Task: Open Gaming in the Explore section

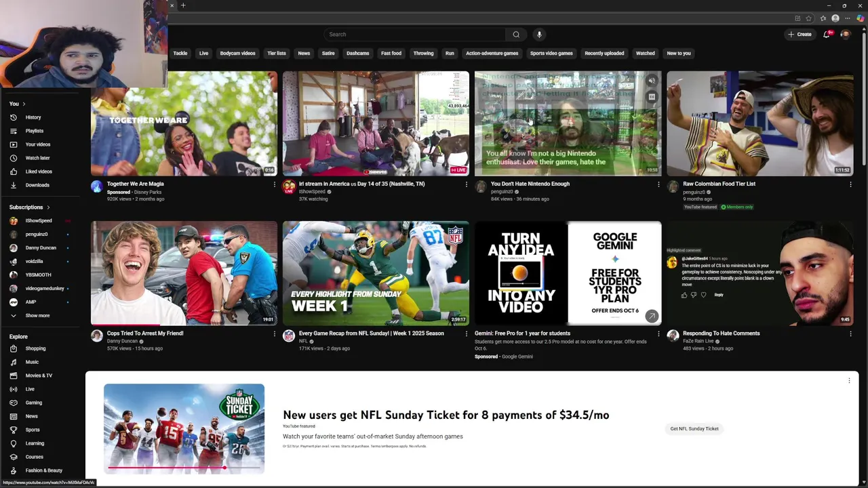Action: point(27,403)
